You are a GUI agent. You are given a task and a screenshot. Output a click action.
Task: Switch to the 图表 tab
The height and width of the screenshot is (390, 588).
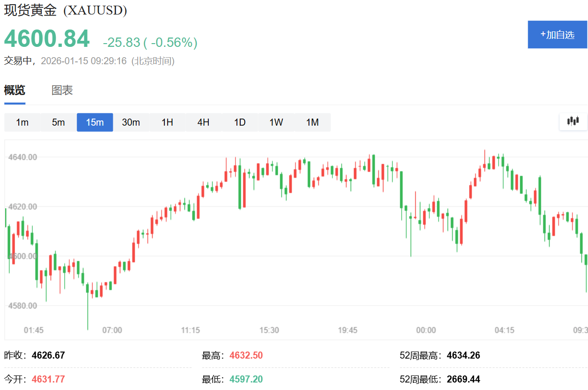point(62,90)
